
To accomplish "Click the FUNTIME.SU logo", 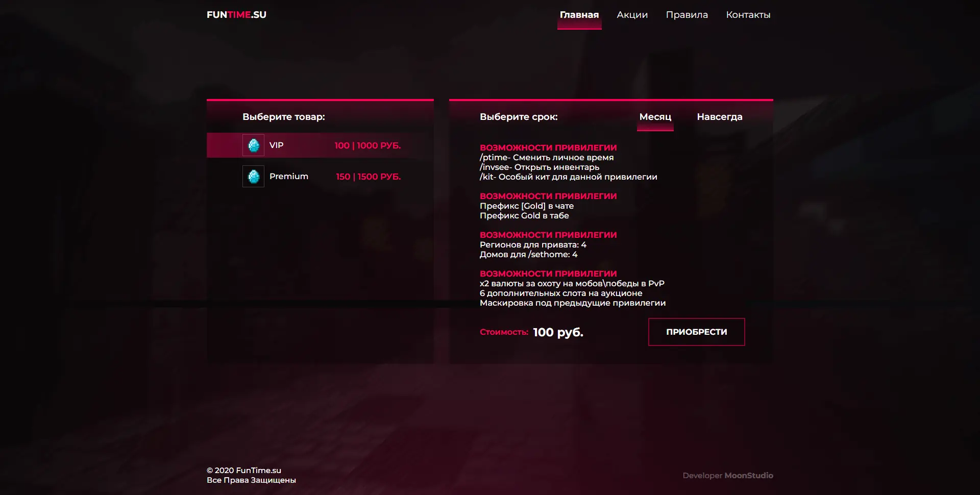I will click(x=236, y=15).
